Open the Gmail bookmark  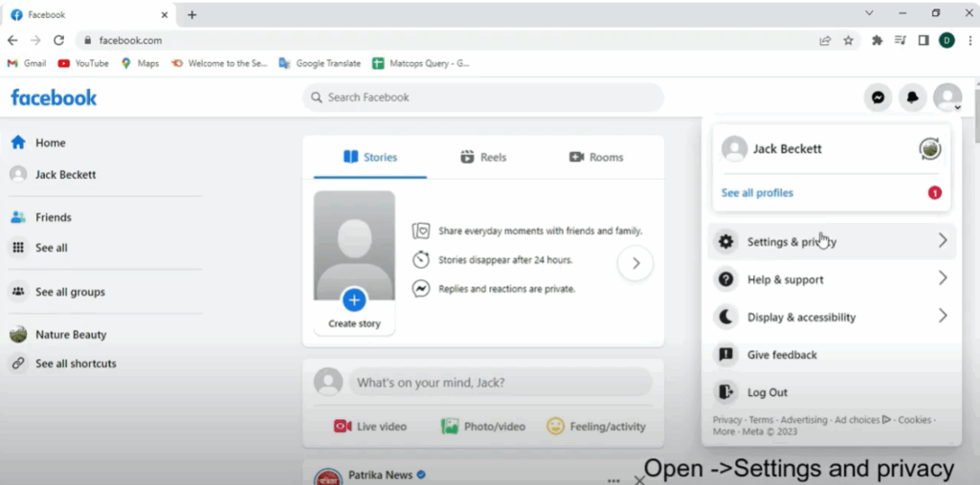pos(27,63)
